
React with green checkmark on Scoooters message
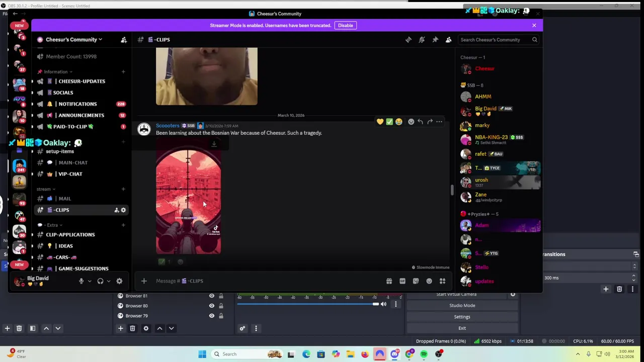click(x=389, y=122)
